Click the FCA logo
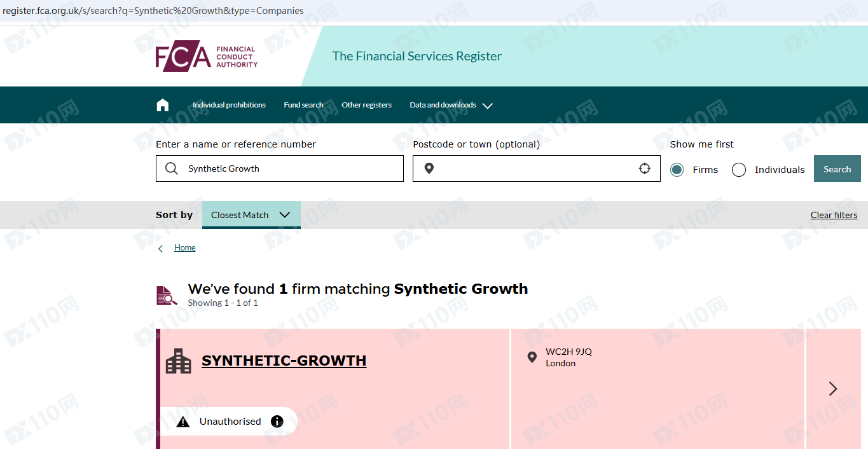The width and height of the screenshot is (868, 454). (x=207, y=56)
